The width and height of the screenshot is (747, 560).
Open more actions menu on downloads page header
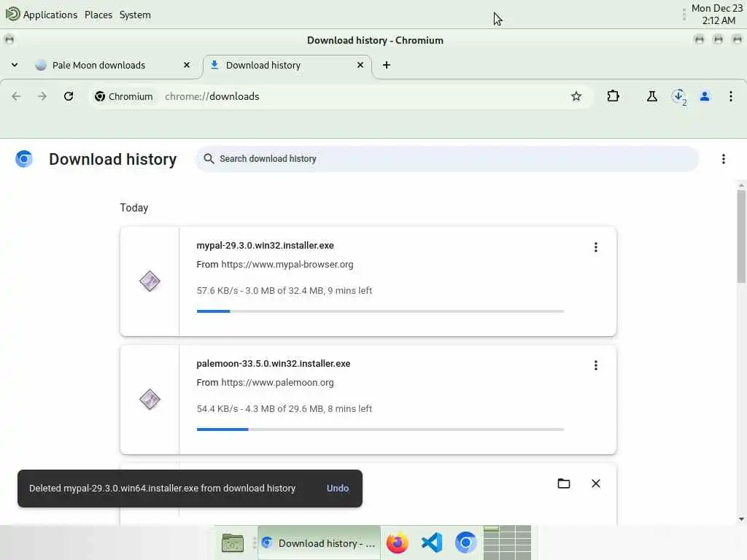point(723,159)
